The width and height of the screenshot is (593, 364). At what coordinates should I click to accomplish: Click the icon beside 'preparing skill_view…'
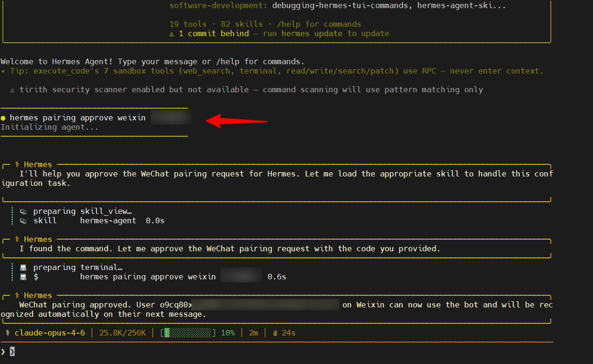pos(23,211)
